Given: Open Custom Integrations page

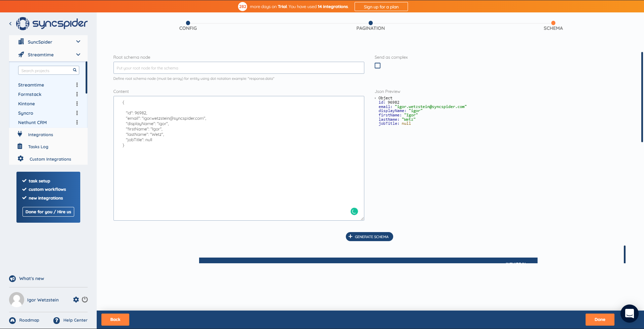Looking at the screenshot, I should pyautogui.click(x=50, y=159).
